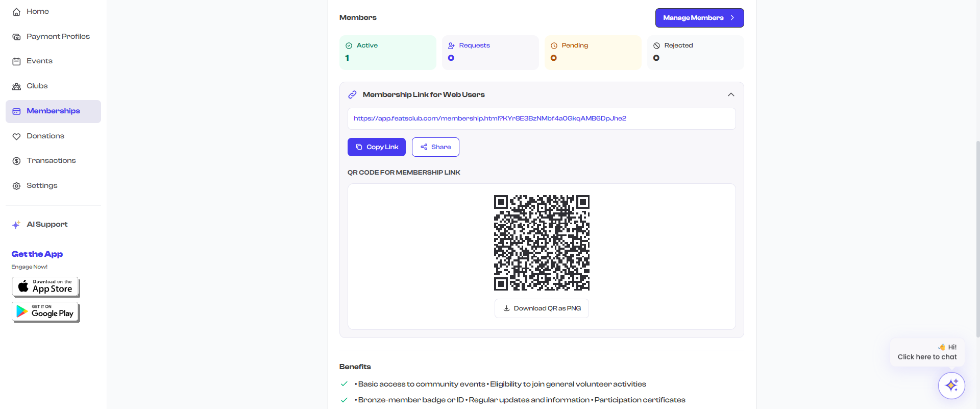Collapse the Membership Link for Web Users section

(x=731, y=94)
